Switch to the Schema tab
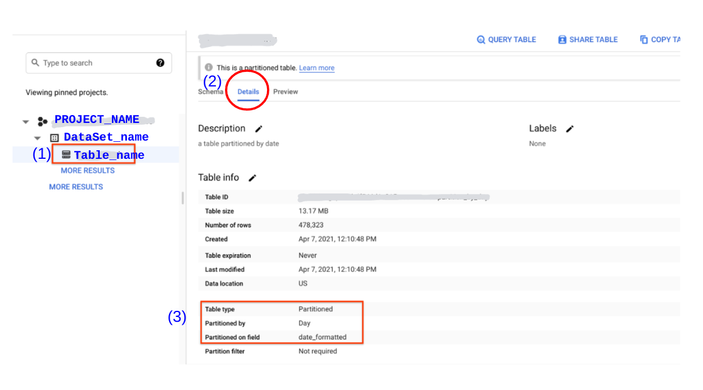The image size is (703, 390). click(x=210, y=91)
